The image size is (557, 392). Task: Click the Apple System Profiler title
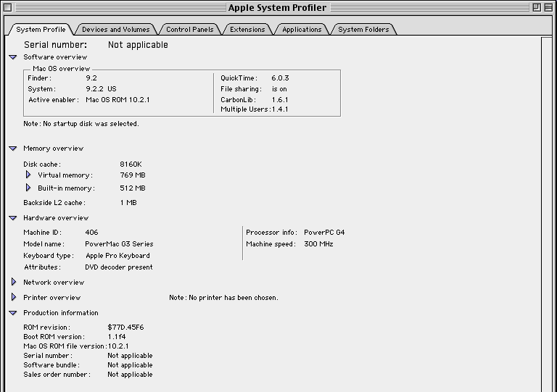pyautogui.click(x=277, y=8)
